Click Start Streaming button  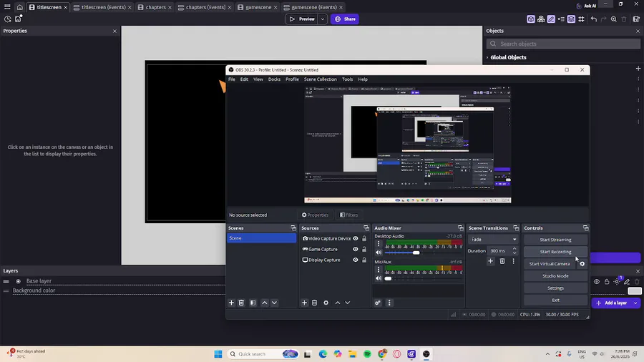555,240
